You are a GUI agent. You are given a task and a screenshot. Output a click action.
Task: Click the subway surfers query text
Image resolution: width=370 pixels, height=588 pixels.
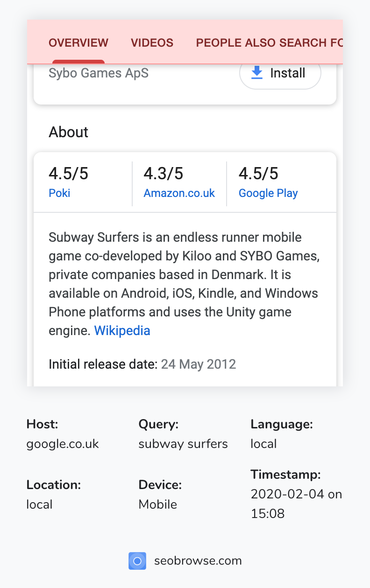click(x=183, y=444)
